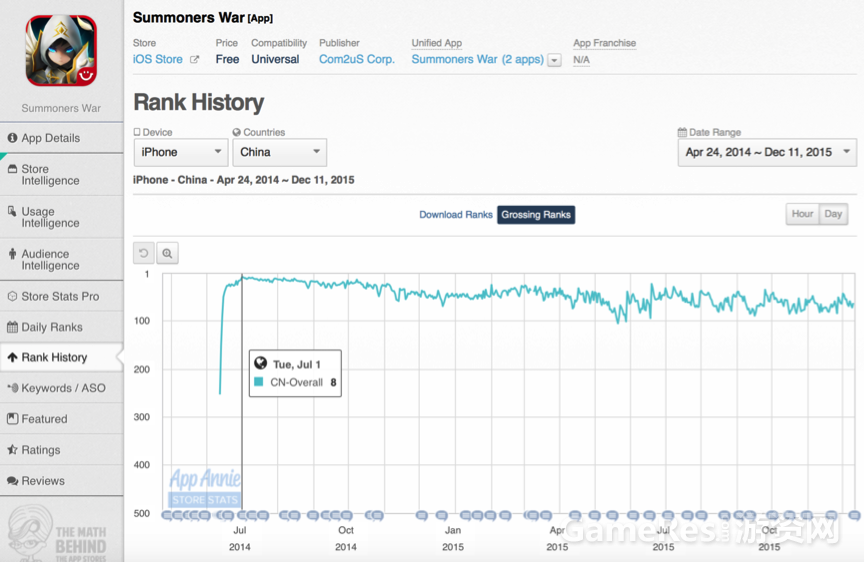Click the globe icon in the chart tooltip
The height and width of the screenshot is (563, 865).
pos(261,363)
